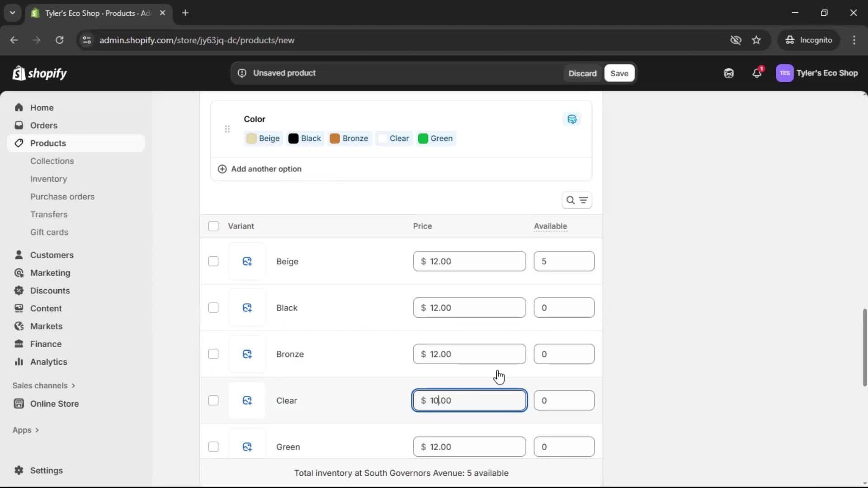
Task: Click the Shopify logo in top bar
Action: tap(40, 73)
